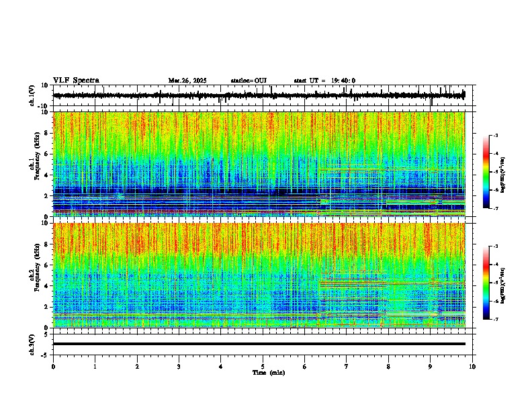Viewport: 532px width, 411px height.
Task: Click time-axis tick label '7'
Action: 347,367
